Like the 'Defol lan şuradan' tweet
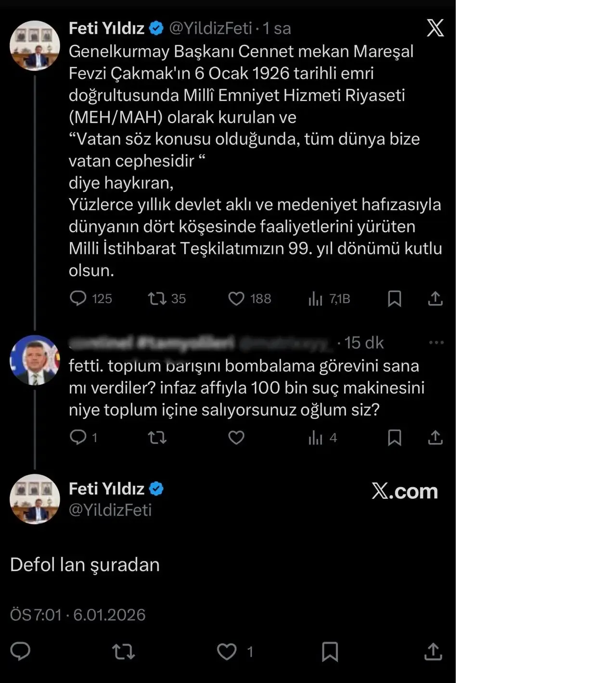This screenshot has width=616, height=683. (x=226, y=652)
